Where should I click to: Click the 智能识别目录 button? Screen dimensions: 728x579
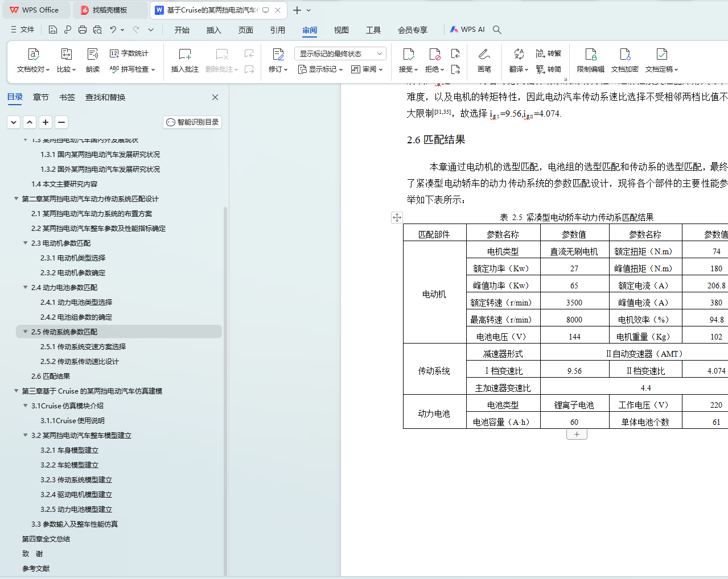tap(192, 122)
